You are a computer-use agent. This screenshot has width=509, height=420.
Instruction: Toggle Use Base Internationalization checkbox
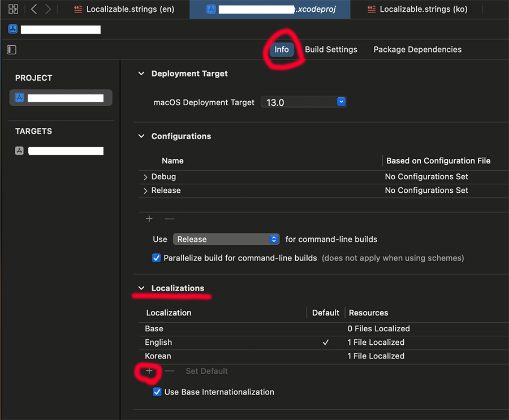(x=157, y=392)
